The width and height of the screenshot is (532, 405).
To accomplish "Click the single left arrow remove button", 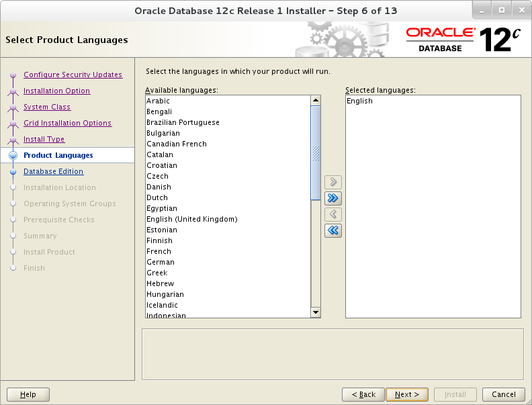I will coord(333,214).
